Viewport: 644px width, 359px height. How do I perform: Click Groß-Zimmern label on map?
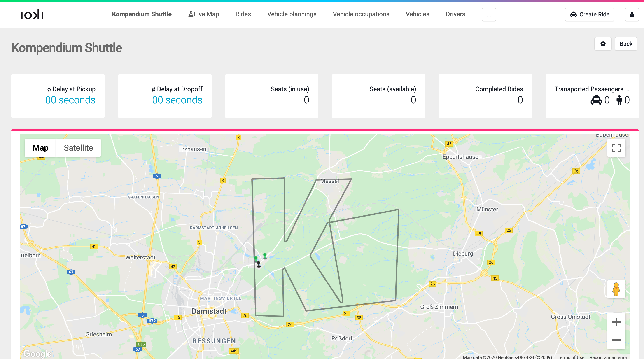pos(439,307)
